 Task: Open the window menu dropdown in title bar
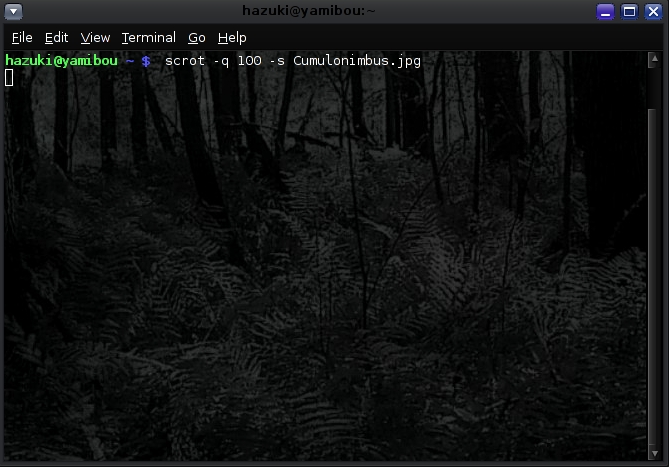click(13, 12)
